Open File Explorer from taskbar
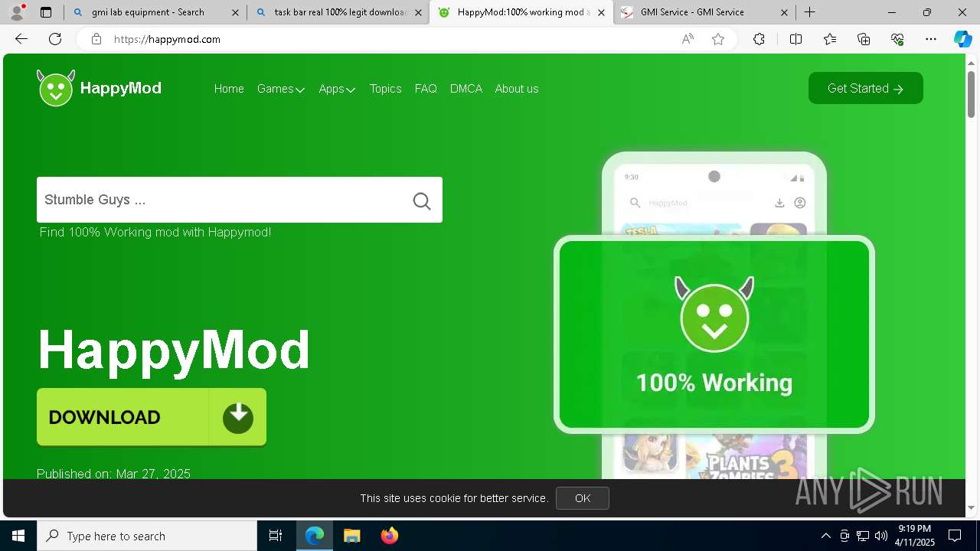 click(351, 536)
